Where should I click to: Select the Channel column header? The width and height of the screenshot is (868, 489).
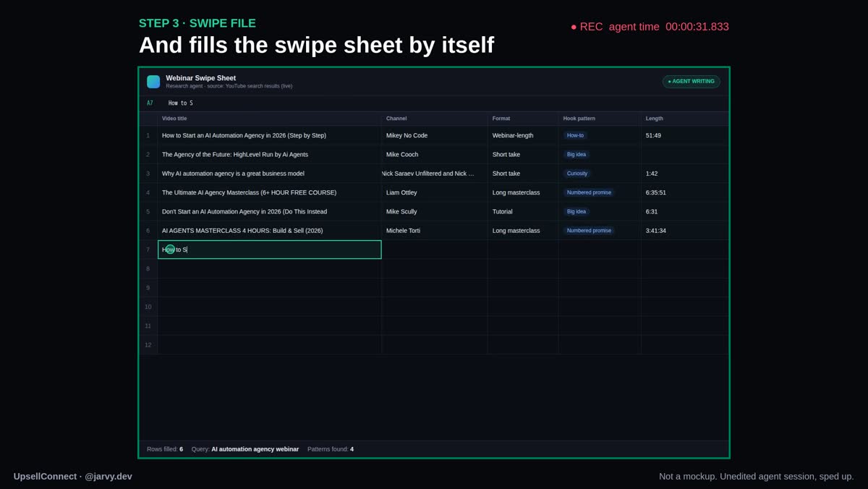[x=434, y=119]
